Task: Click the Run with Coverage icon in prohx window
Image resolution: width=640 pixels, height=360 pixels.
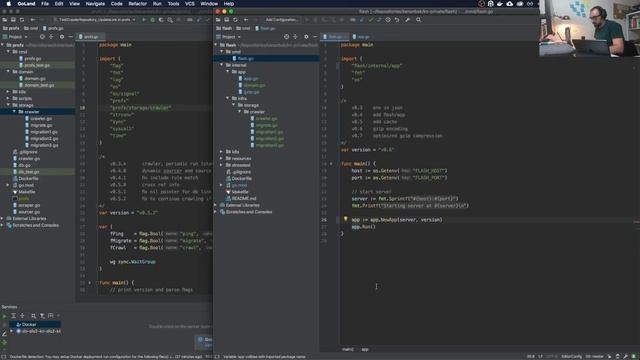Action: point(161,20)
